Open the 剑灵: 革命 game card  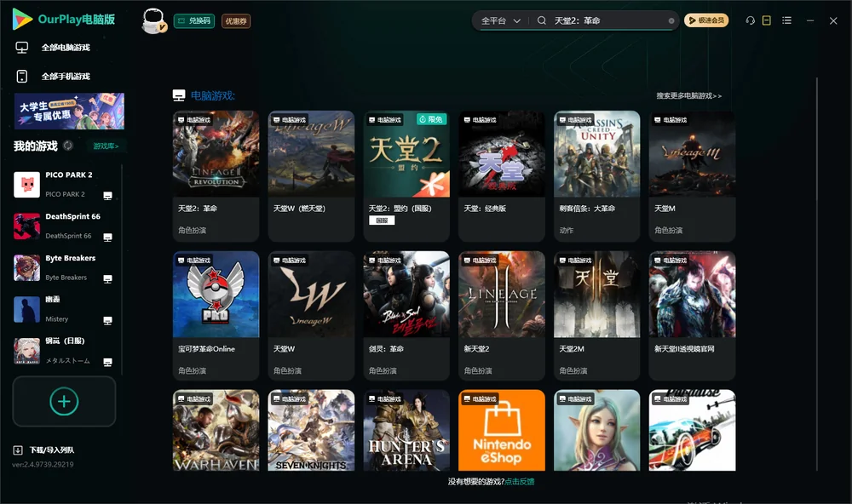coord(406,316)
